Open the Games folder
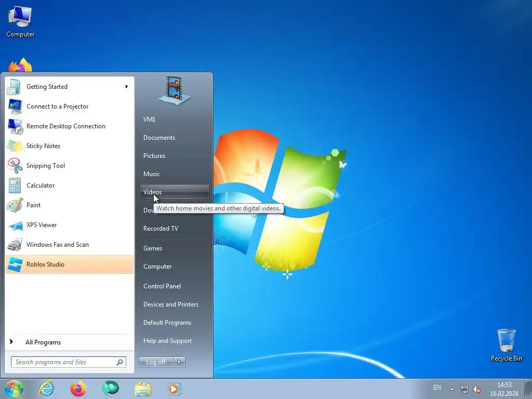 click(x=175, y=248)
